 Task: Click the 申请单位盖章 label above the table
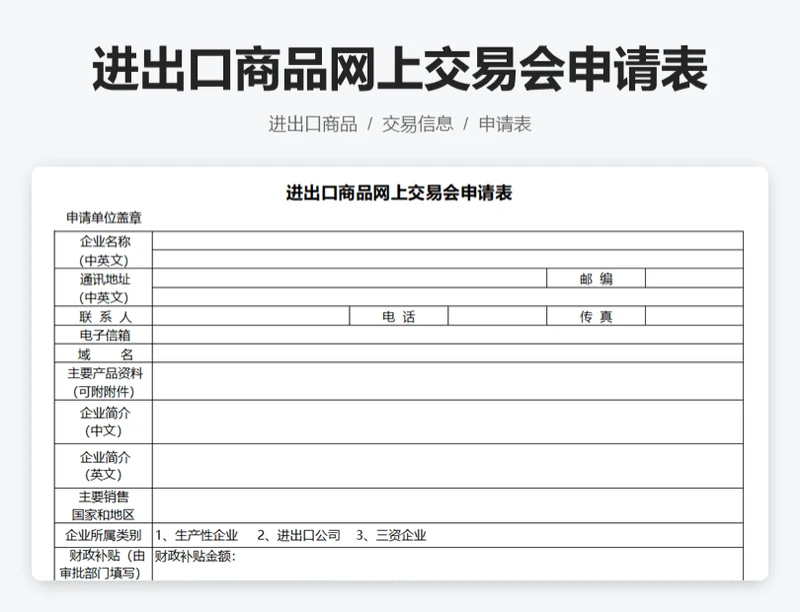pyautogui.click(x=104, y=217)
